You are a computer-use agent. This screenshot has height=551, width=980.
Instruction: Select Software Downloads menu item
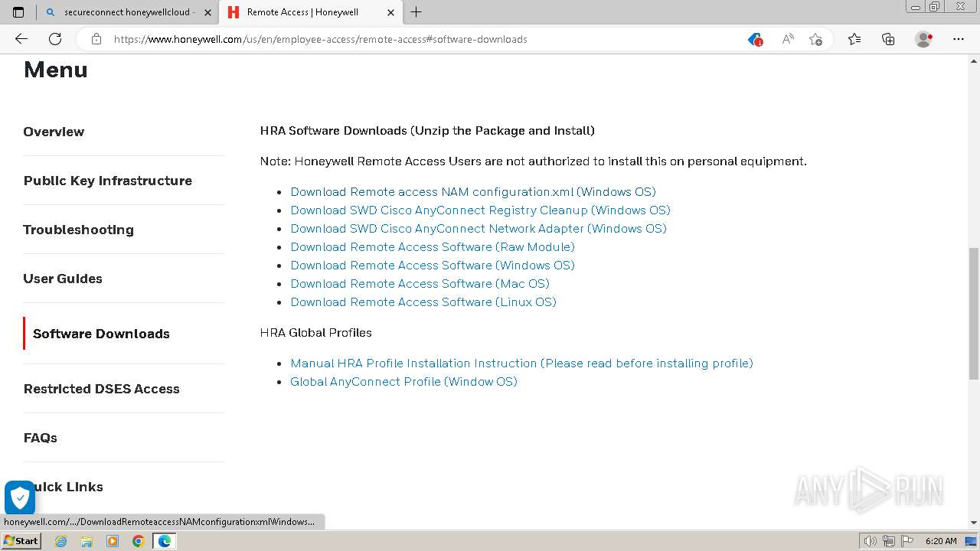pos(101,334)
